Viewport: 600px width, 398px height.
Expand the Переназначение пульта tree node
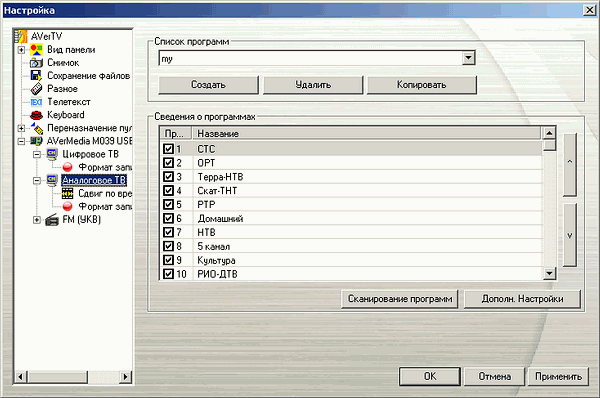21,128
